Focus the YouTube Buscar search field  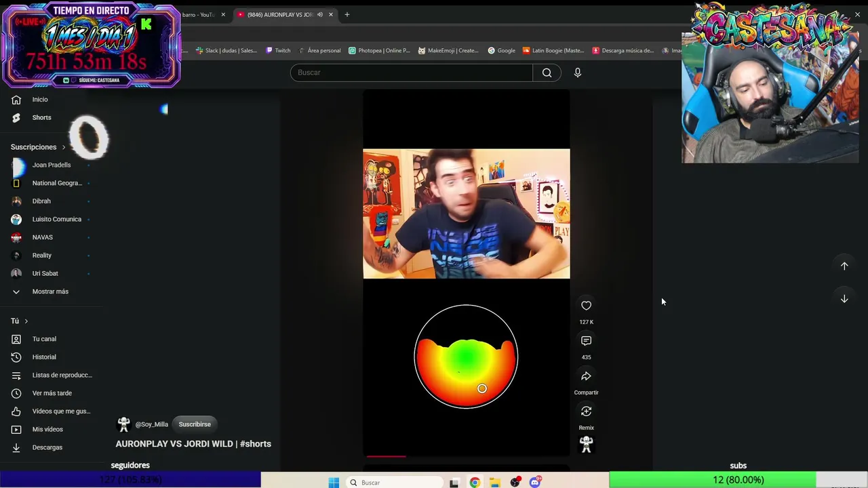pos(412,73)
